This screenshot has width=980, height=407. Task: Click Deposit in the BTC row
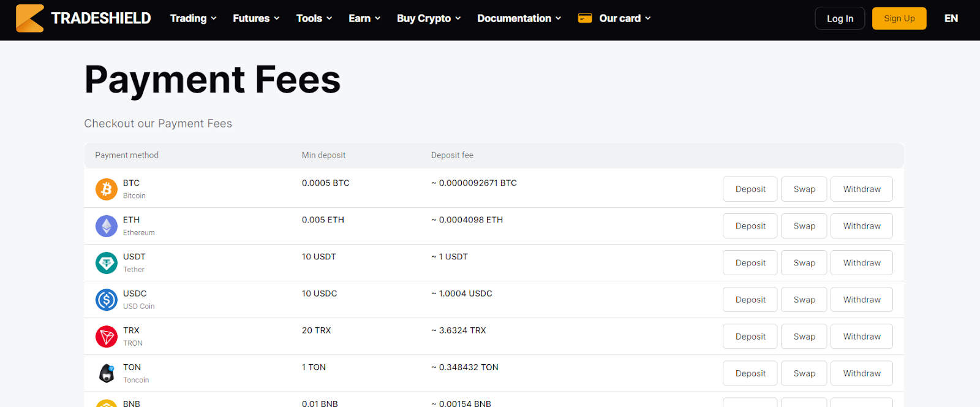[x=750, y=189]
